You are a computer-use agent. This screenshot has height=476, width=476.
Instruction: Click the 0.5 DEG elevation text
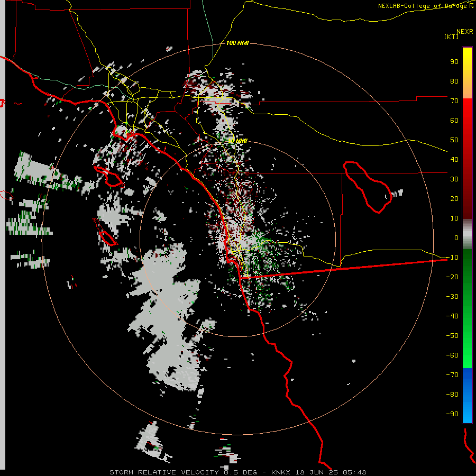[241, 472]
